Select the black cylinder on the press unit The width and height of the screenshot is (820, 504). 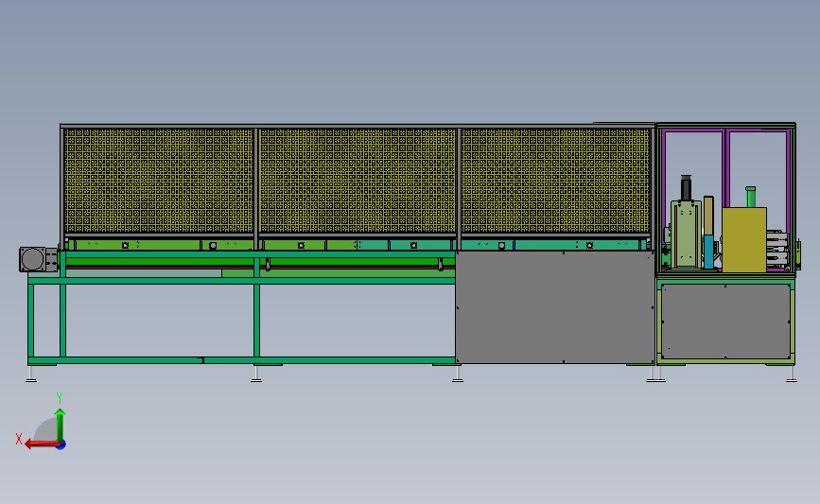[686, 187]
